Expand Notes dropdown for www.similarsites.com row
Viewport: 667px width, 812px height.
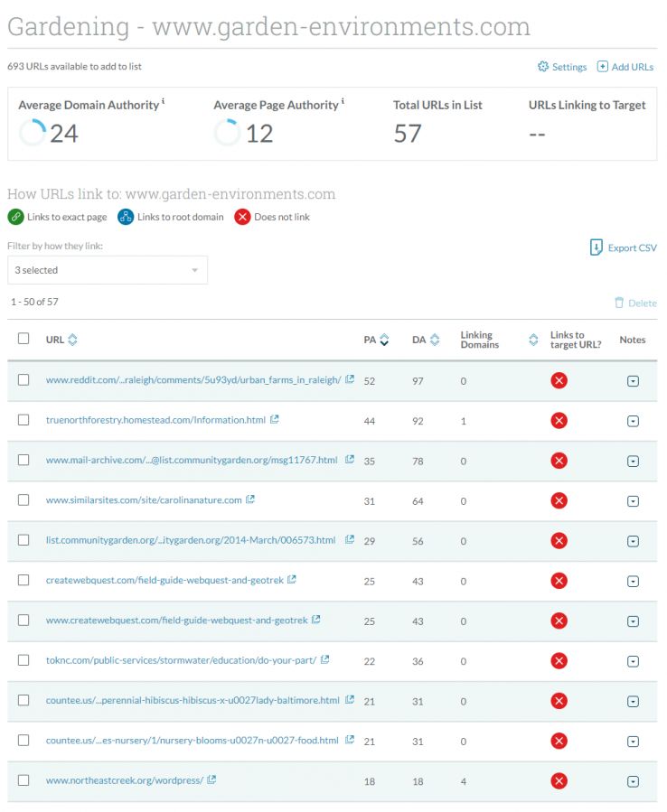633,500
